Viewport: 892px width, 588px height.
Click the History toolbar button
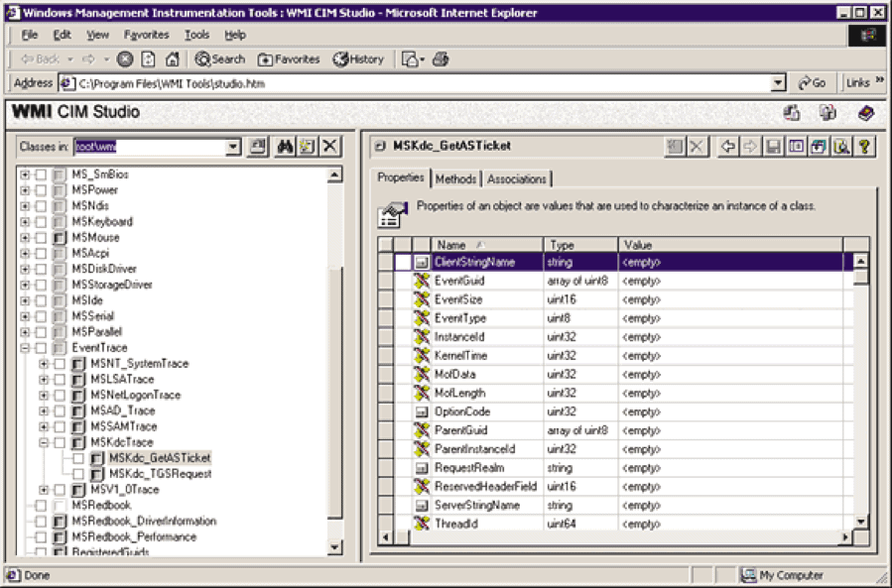(359, 59)
